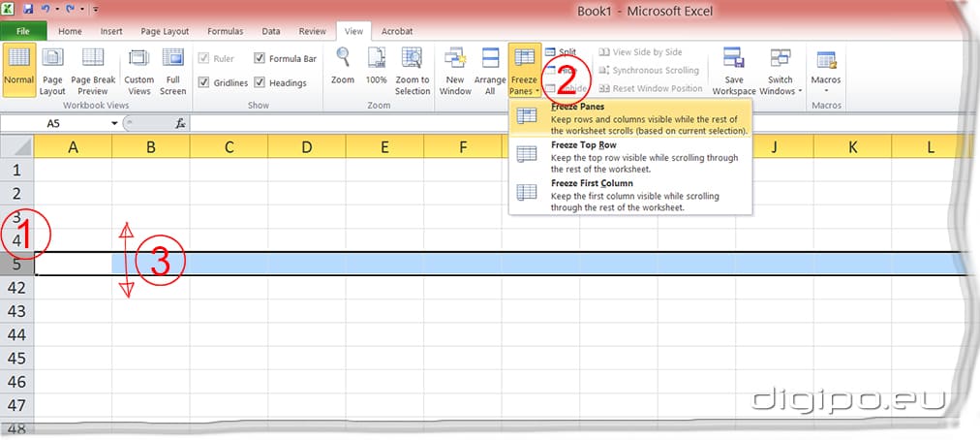Switch to the Page Layout tab

click(x=165, y=31)
